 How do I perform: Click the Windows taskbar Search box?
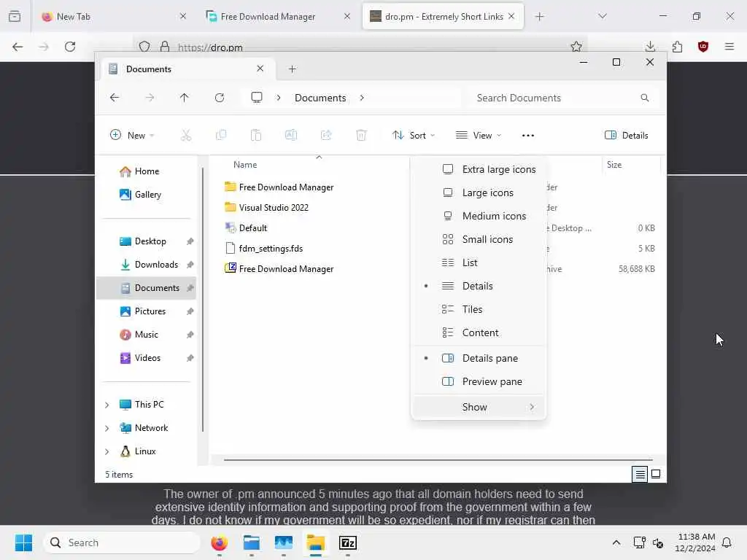pyautogui.click(x=122, y=542)
